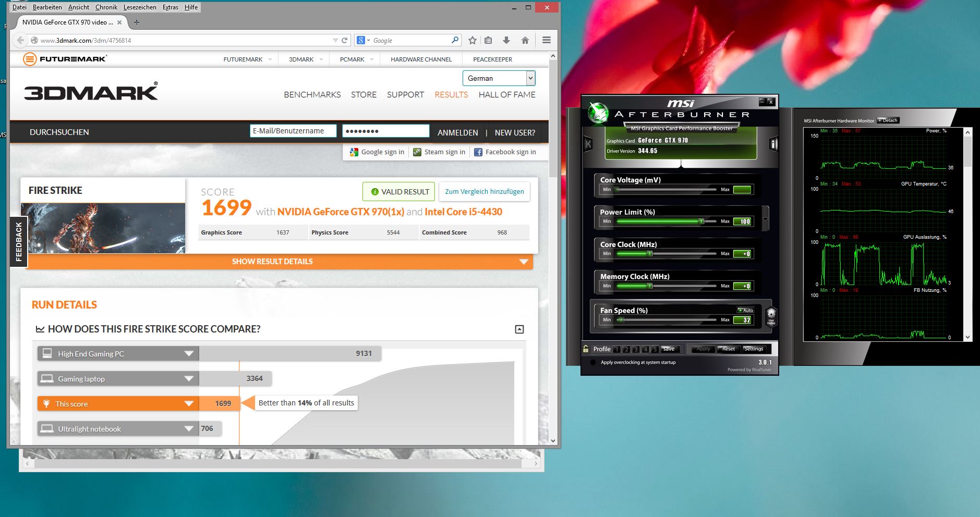980x517 pixels.
Task: Select Afterburner profile slot 3
Action: (636, 349)
